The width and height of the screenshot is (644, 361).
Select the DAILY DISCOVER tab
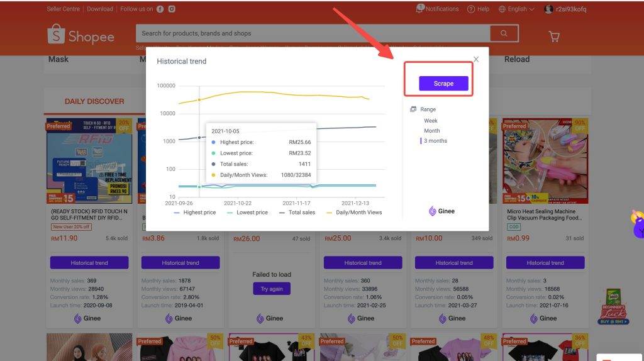click(x=94, y=101)
